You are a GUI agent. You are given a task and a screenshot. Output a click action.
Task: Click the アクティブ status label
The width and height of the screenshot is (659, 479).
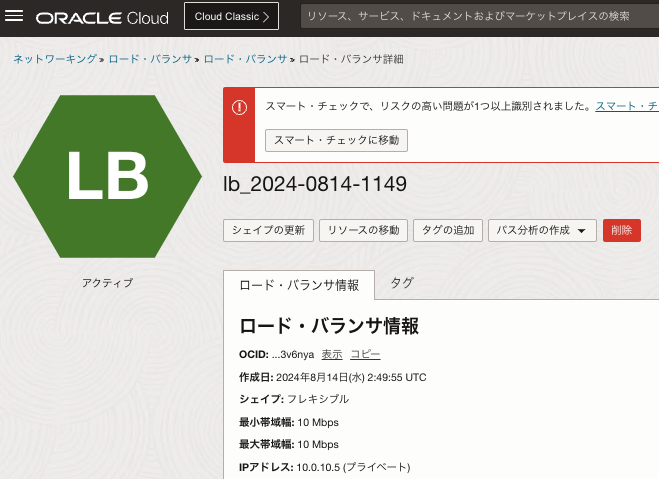click(107, 283)
